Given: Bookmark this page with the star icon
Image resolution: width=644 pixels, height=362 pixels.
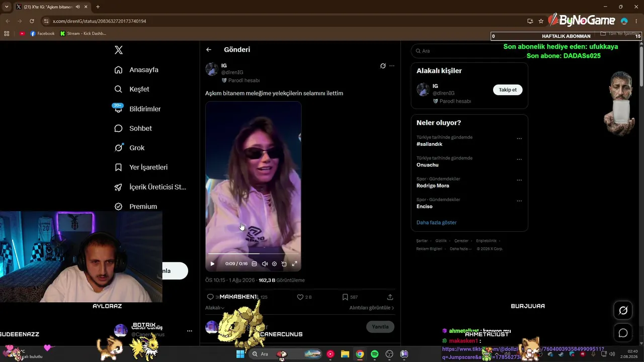Looking at the screenshot, I should [541, 21].
